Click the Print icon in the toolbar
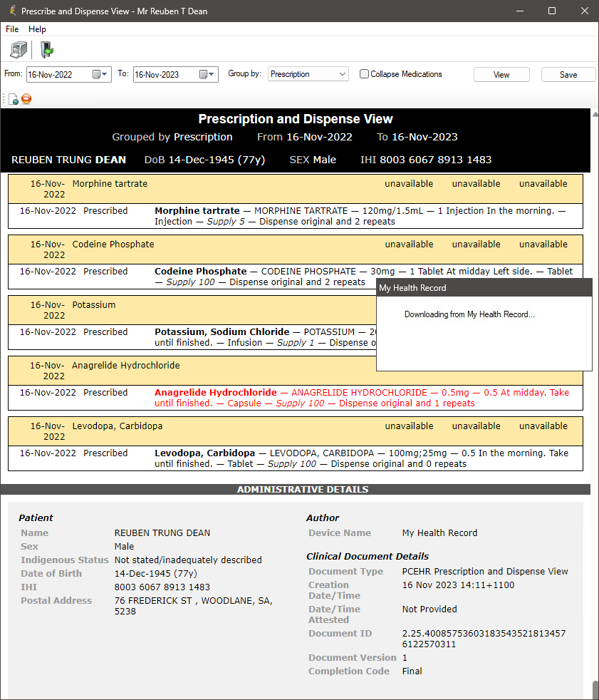 pos(19,50)
